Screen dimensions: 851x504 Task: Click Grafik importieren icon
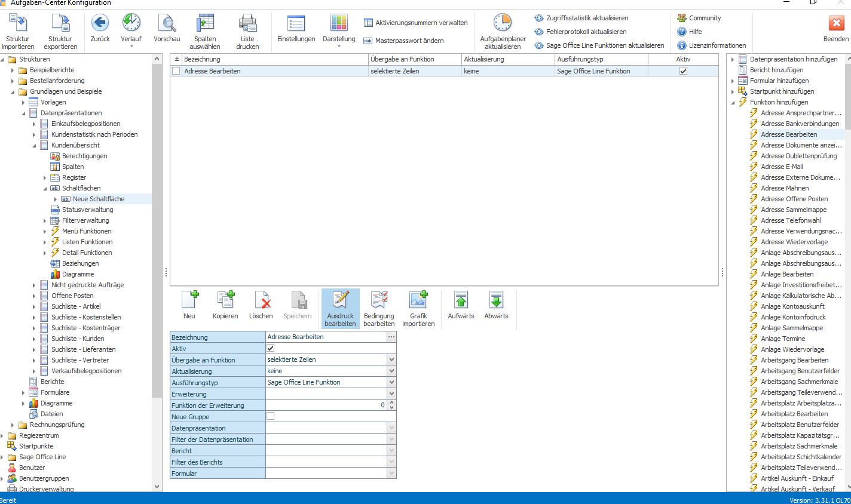coord(418,300)
